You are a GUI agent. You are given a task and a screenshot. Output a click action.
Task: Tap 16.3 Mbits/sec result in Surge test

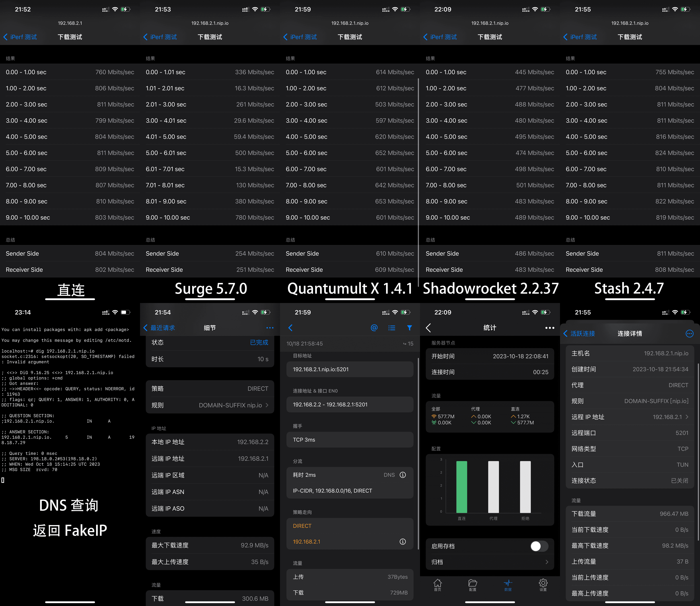[x=254, y=88]
